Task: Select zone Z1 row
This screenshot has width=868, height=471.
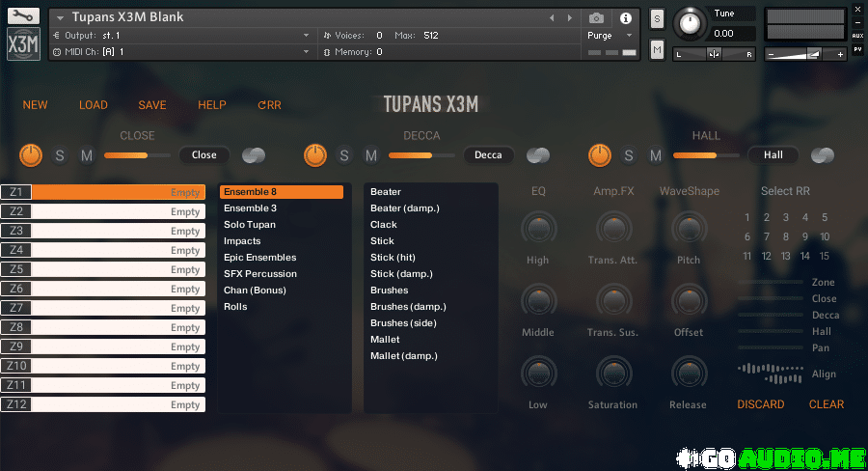Action: pyautogui.click(x=103, y=192)
